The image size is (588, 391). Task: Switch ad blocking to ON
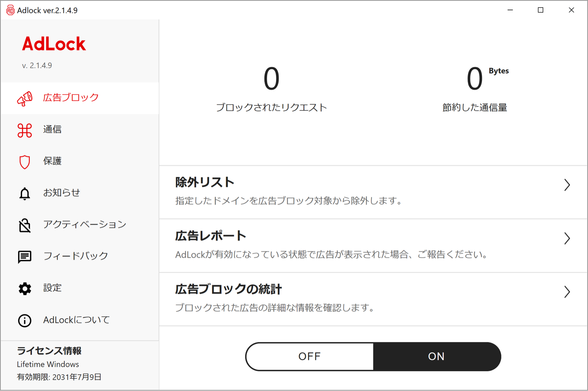coord(436,356)
